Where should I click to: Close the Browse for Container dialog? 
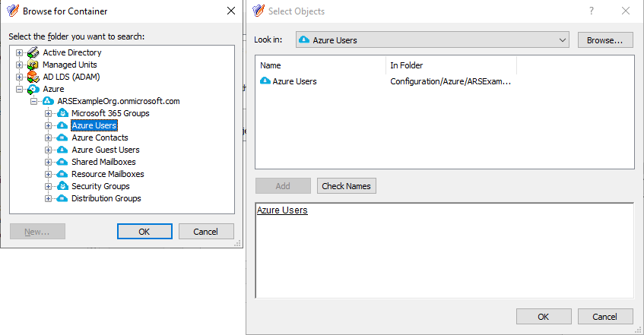(231, 11)
